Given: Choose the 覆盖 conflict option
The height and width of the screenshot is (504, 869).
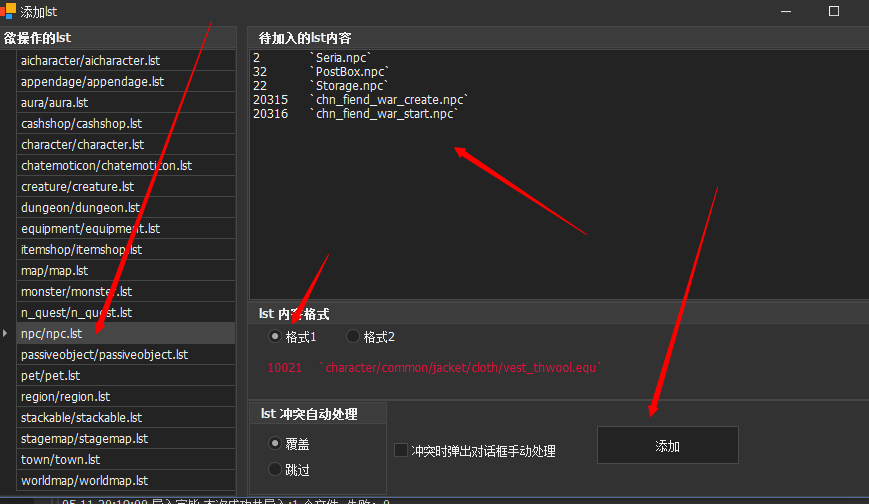Looking at the screenshot, I should [275, 443].
